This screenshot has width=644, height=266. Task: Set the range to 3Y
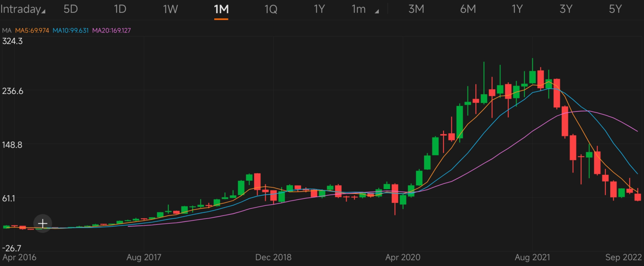tap(566, 9)
